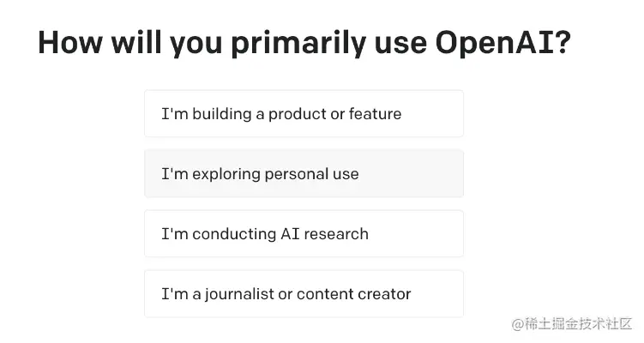Indicate you are conducting research on AI
This screenshot has width=644, height=343.
click(304, 233)
